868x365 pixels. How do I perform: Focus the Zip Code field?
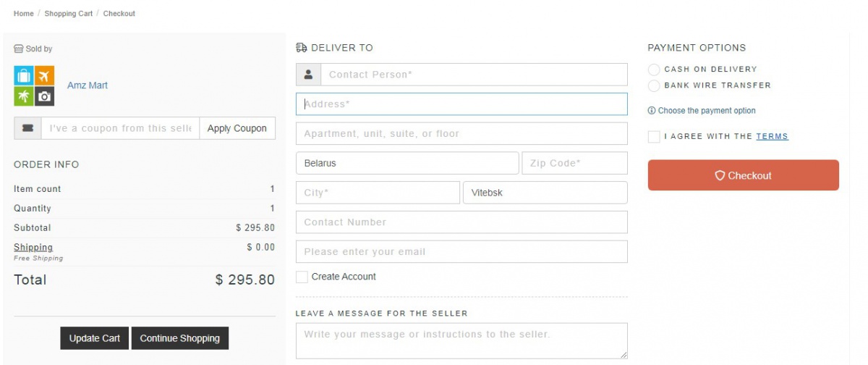click(x=574, y=163)
